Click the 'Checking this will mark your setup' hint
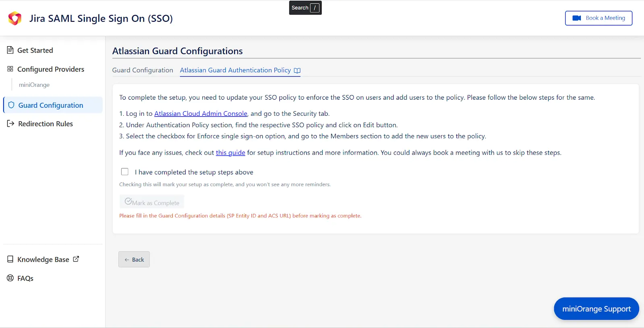Image resolution: width=644 pixels, height=328 pixels. click(x=225, y=184)
